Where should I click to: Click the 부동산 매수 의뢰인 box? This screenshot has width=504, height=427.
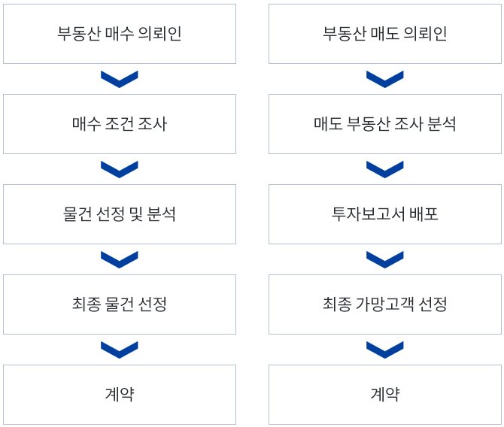pyautogui.click(x=120, y=34)
